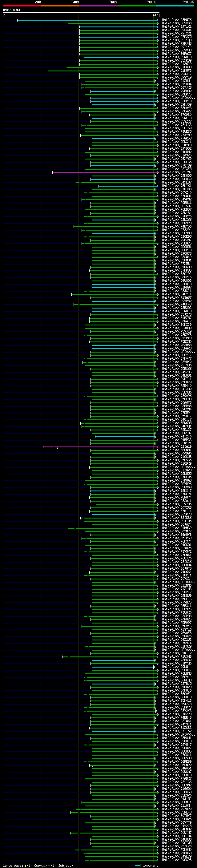
Task: Open hit UniRef100_Q1AU63
Action: pos(177,853)
